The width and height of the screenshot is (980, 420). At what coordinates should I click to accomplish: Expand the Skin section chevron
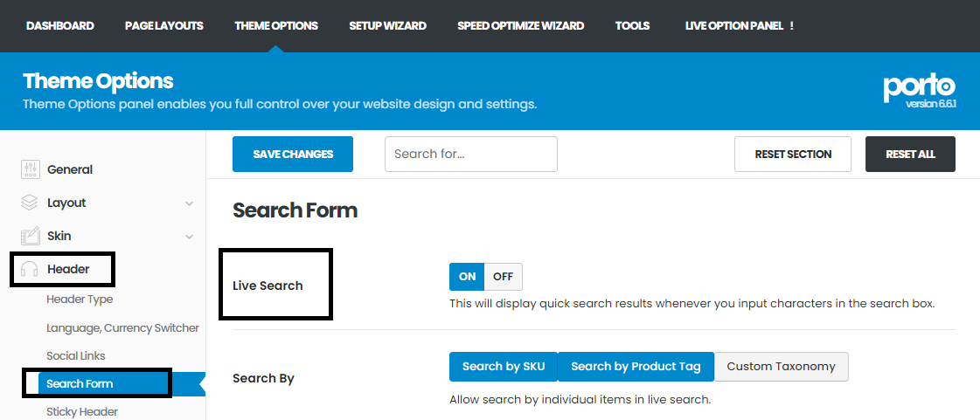point(190,237)
